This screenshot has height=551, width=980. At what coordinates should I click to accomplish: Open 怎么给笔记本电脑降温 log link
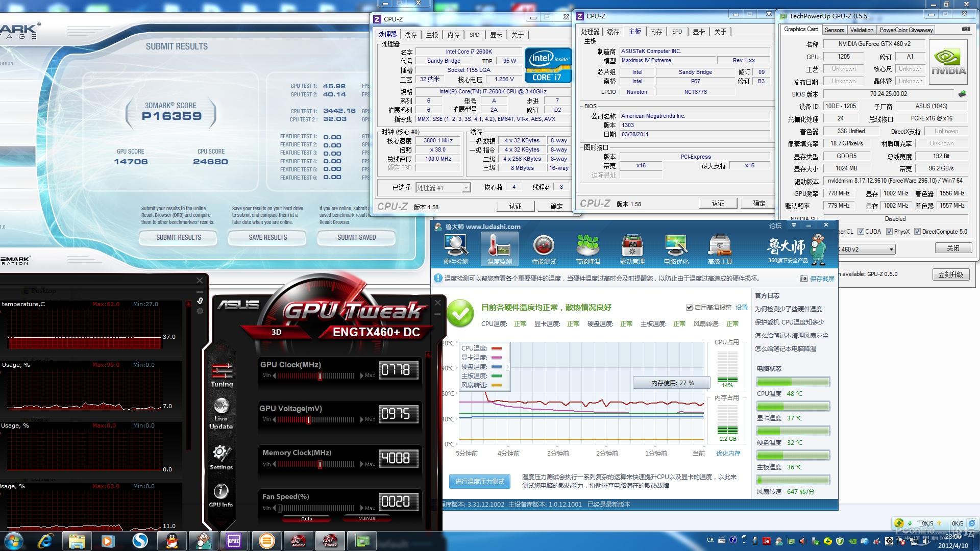[x=785, y=349]
